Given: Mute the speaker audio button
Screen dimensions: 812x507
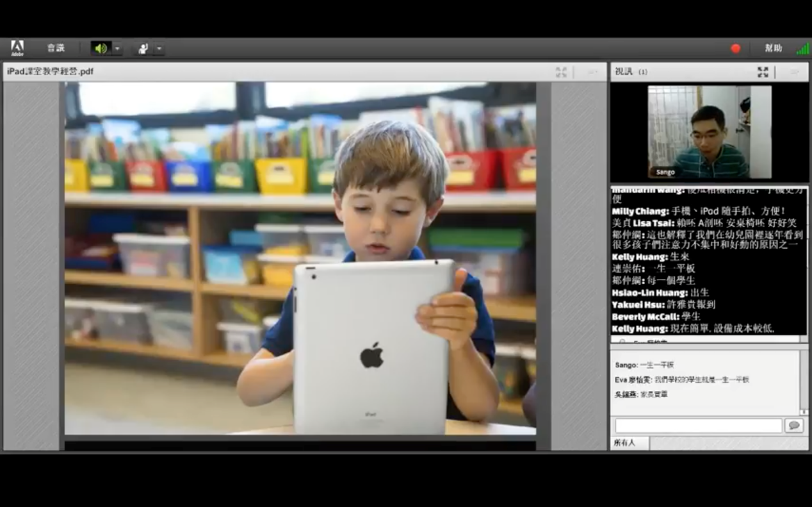Looking at the screenshot, I should coord(101,48).
